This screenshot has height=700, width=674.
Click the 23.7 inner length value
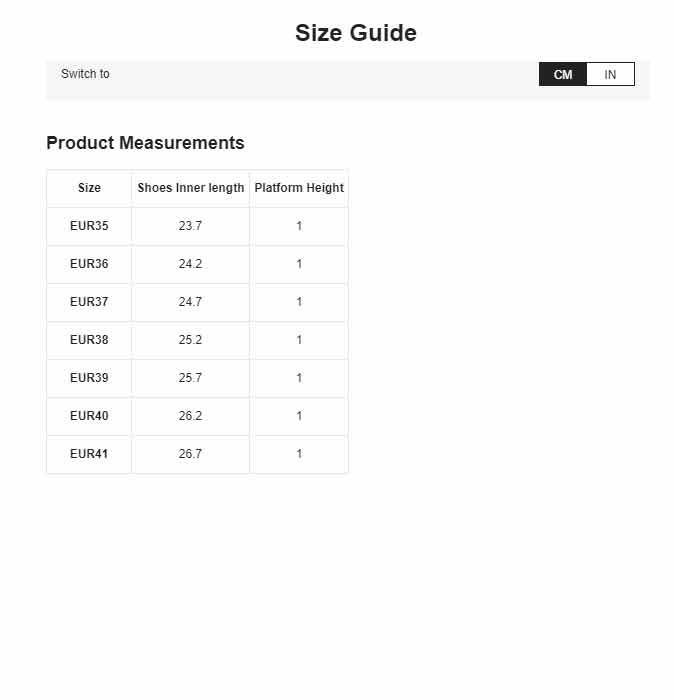pos(191,226)
